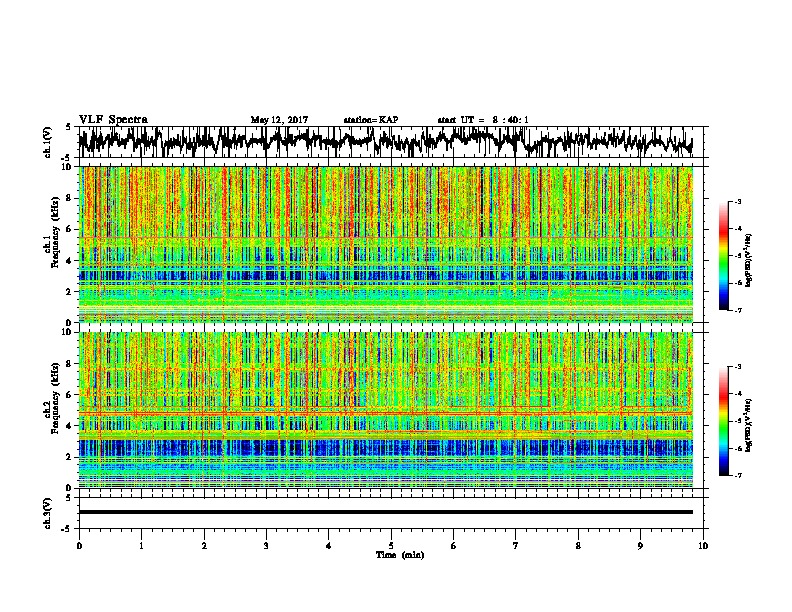Screen dimensions: 792x612
Task: Click the ch.2 color bar "log(PSD)(V²/Hz)" label
Action: pyautogui.click(x=749, y=424)
